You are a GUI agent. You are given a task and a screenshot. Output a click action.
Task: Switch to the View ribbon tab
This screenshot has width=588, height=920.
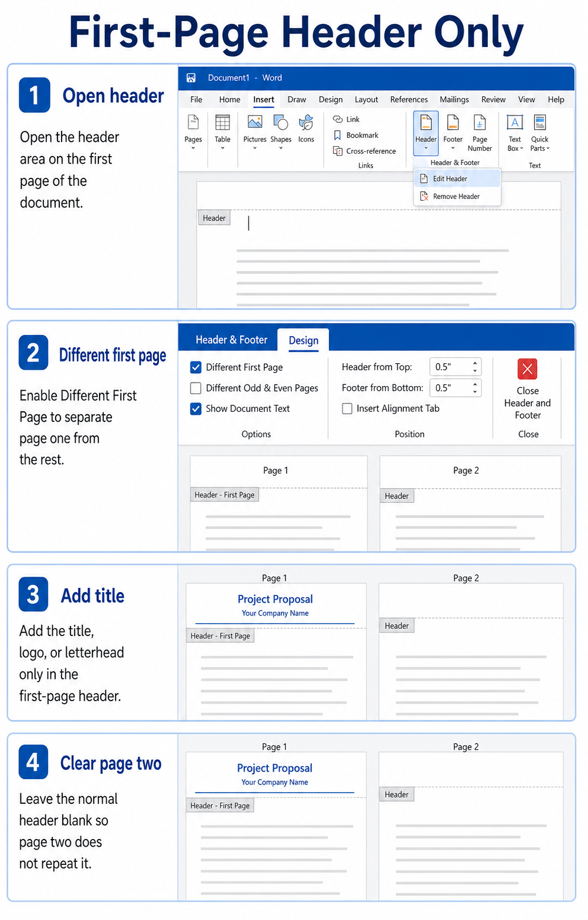pyautogui.click(x=526, y=100)
